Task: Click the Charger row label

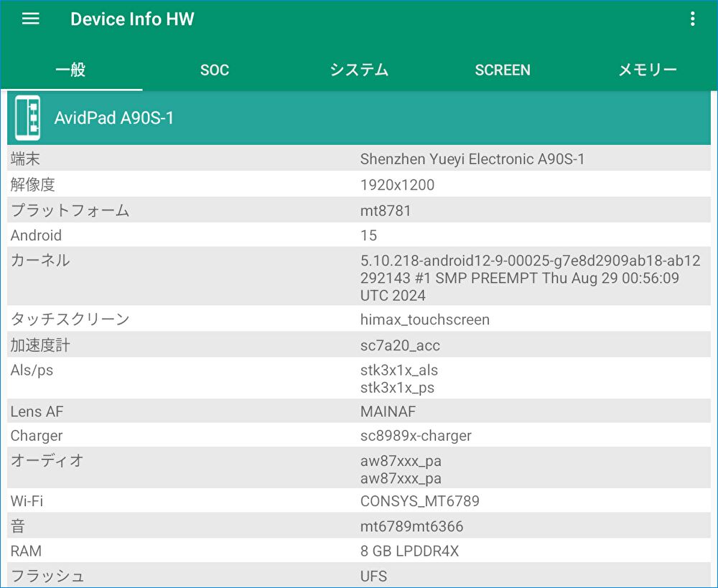Action: (37, 436)
